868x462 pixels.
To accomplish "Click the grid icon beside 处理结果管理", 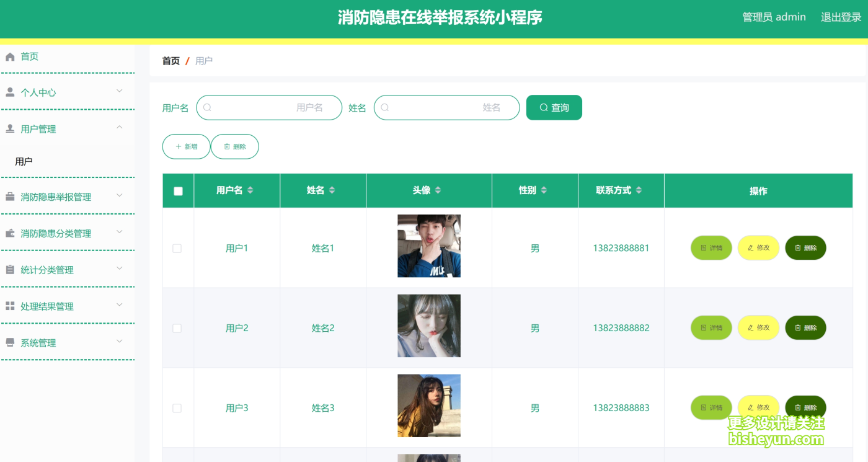I will [x=9, y=306].
